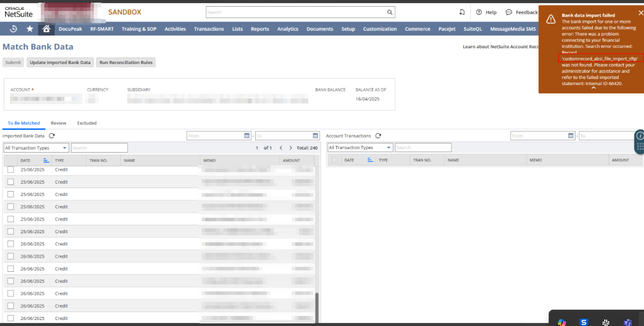Go to the Home icon

(x=46, y=29)
